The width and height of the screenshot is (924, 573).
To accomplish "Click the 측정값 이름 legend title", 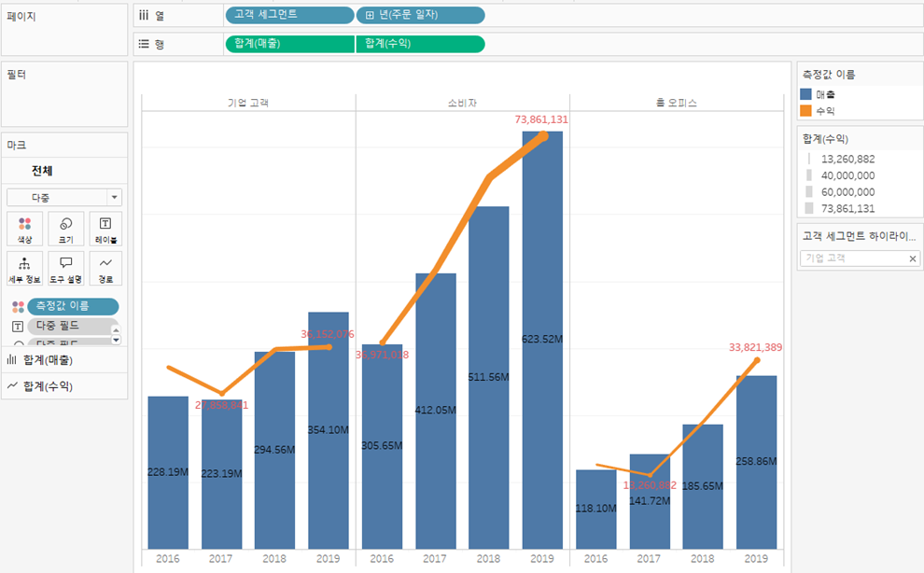I will click(829, 75).
